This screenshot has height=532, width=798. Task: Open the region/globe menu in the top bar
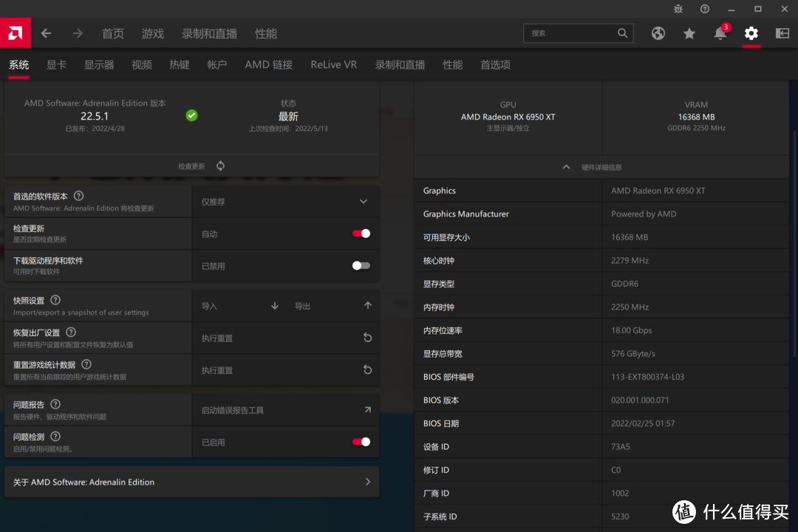658,33
